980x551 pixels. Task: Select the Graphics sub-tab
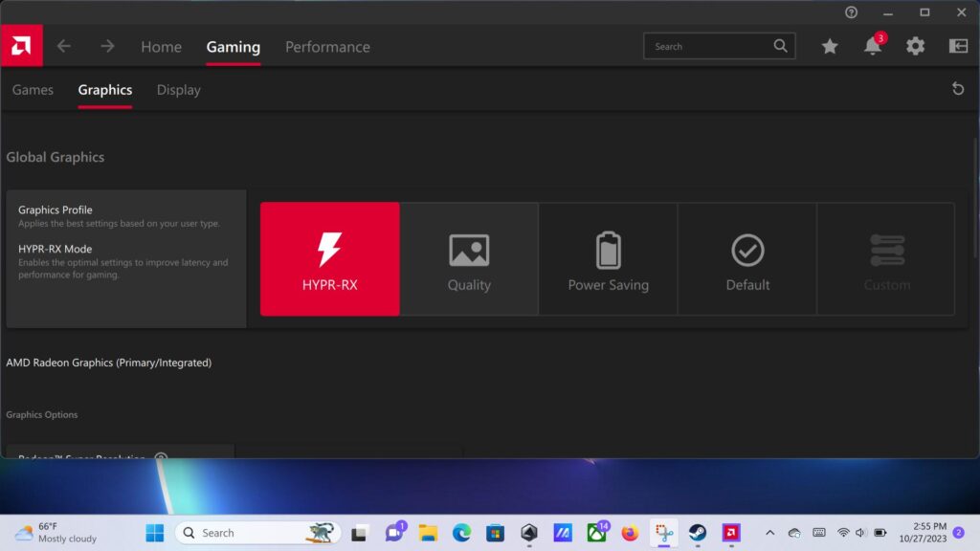pyautogui.click(x=105, y=90)
